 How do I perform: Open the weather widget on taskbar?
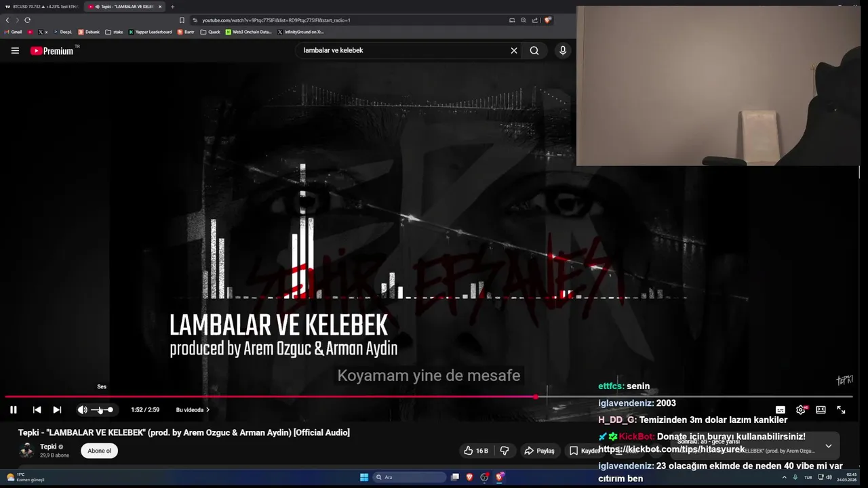[26, 477]
